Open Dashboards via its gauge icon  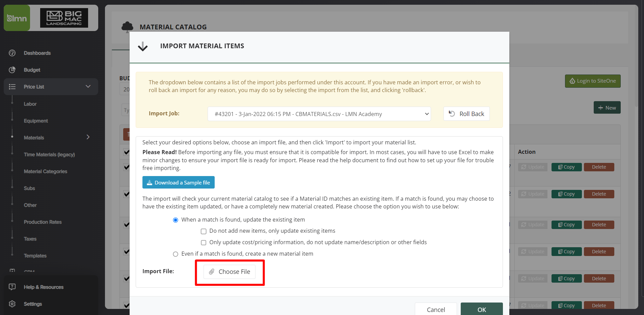click(x=12, y=53)
